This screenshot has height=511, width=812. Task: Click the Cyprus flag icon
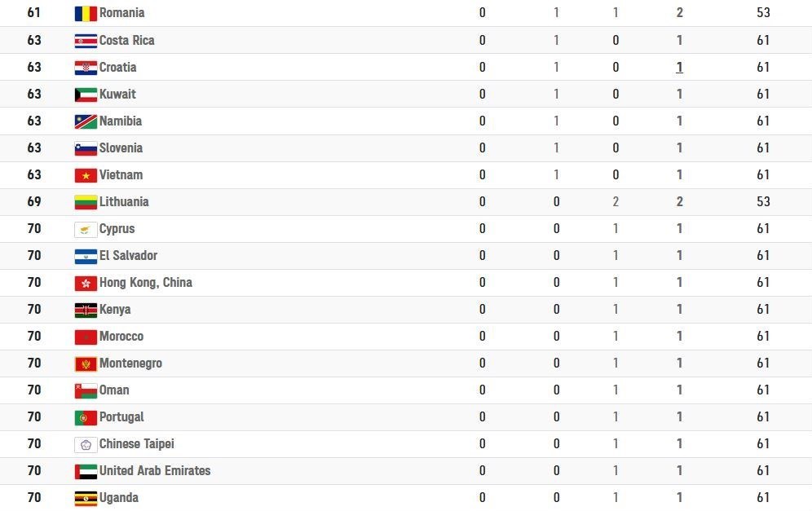click(x=86, y=229)
